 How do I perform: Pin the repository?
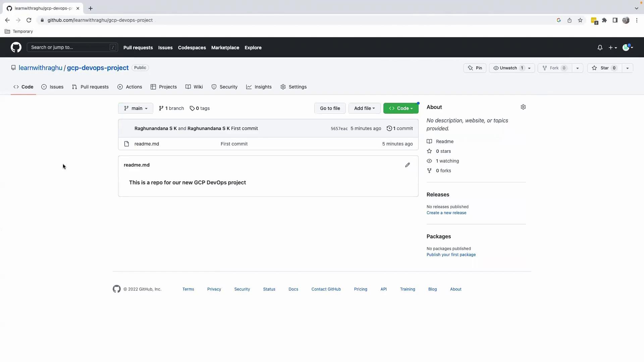coord(475,68)
